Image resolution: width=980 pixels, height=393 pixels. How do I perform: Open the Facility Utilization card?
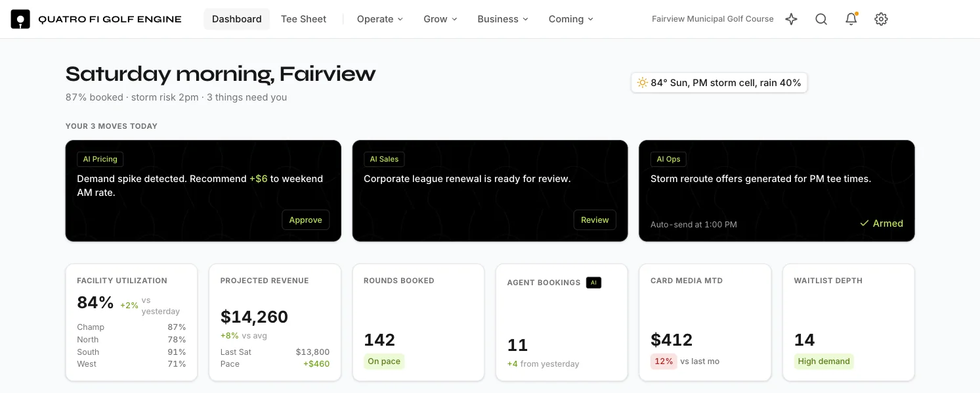[131, 322]
